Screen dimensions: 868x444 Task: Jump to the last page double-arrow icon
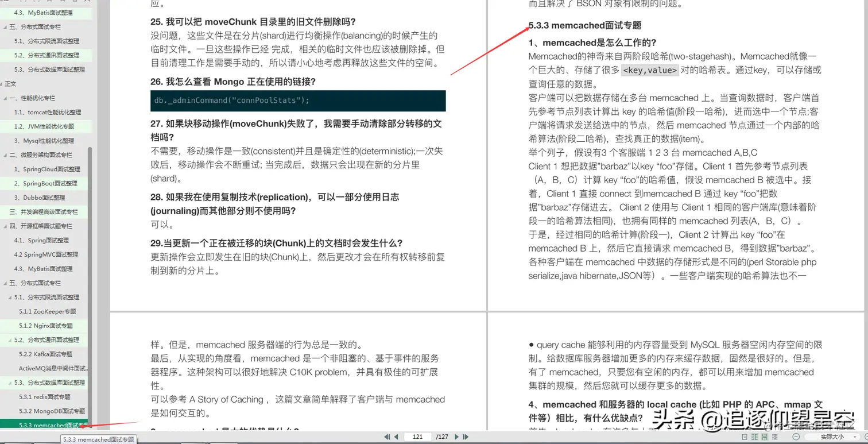coord(465,437)
